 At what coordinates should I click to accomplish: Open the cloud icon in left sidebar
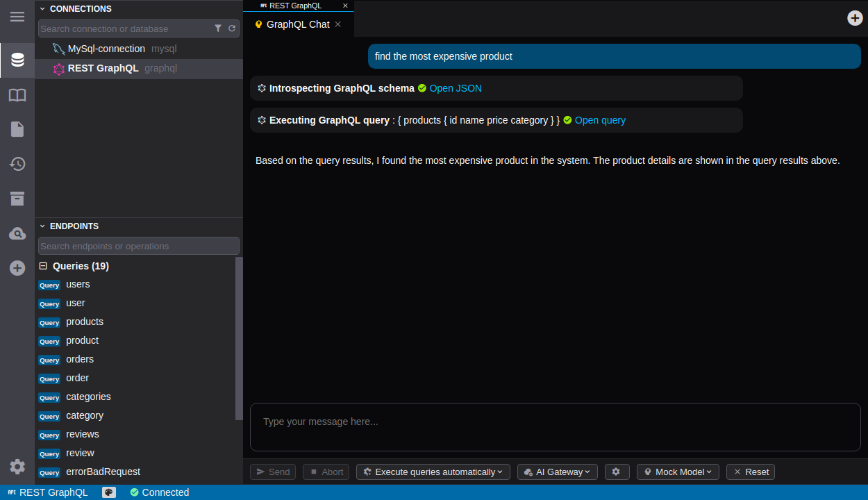pos(17,233)
